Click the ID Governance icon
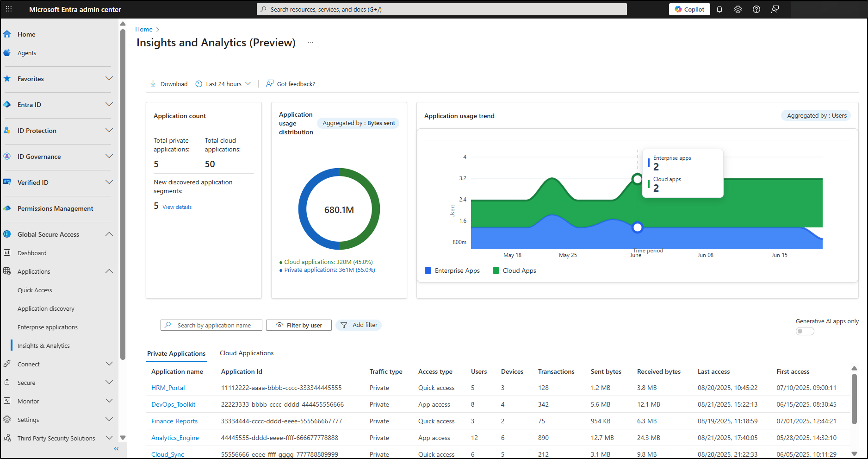868x459 pixels. click(7, 157)
